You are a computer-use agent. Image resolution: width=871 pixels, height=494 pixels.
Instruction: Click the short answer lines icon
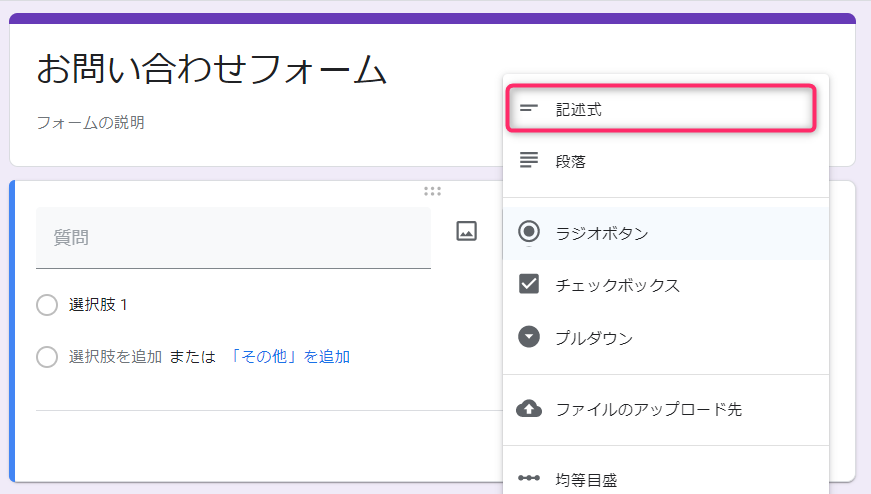[x=528, y=108]
